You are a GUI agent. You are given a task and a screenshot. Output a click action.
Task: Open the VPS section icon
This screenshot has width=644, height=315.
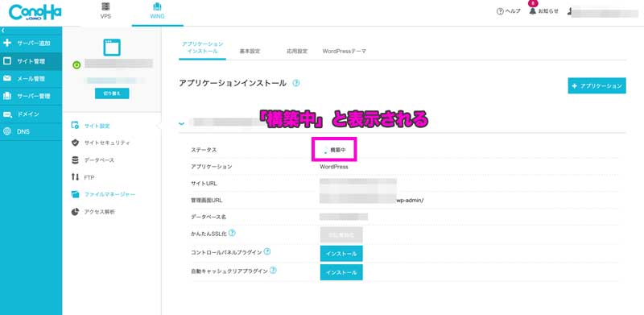105,6
